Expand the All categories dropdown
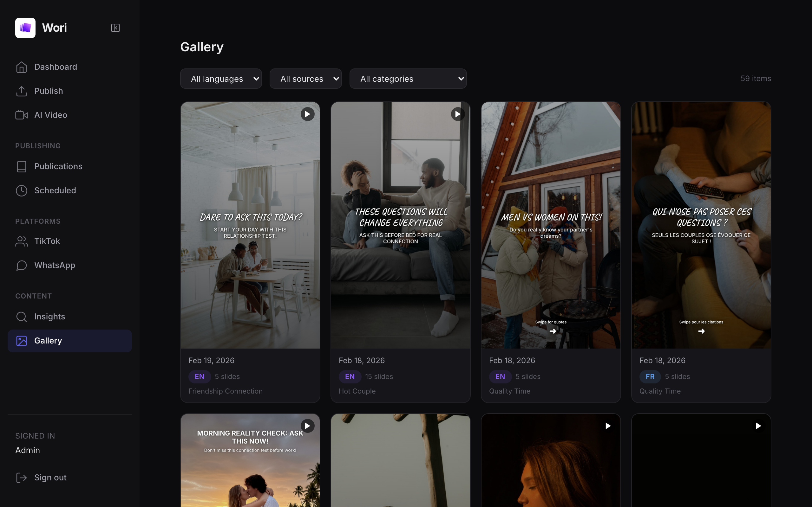 (x=408, y=79)
